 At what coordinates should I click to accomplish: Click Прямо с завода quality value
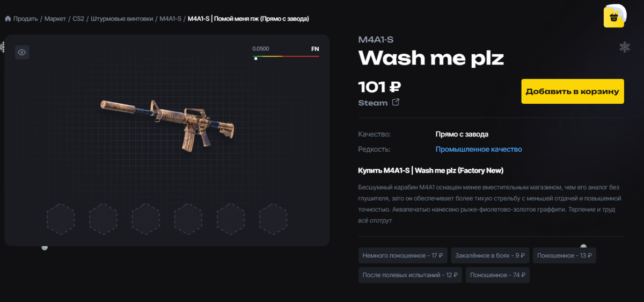click(x=462, y=134)
